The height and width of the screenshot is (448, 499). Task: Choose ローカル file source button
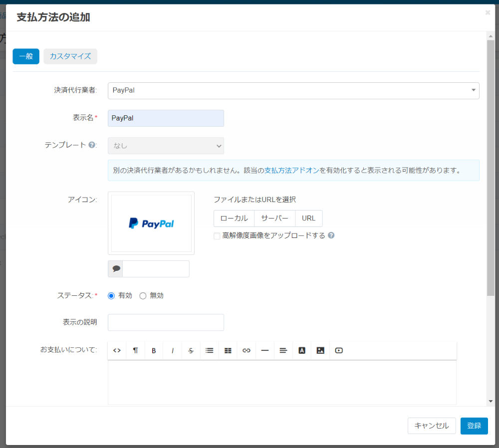click(234, 219)
